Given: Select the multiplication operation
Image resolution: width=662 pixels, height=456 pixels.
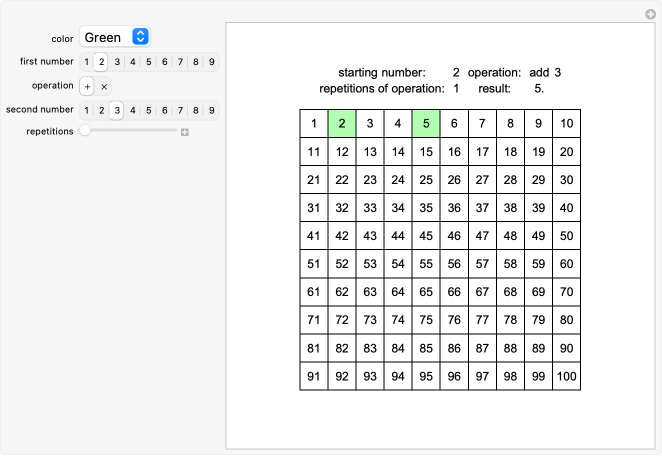Looking at the screenshot, I should click(104, 87).
